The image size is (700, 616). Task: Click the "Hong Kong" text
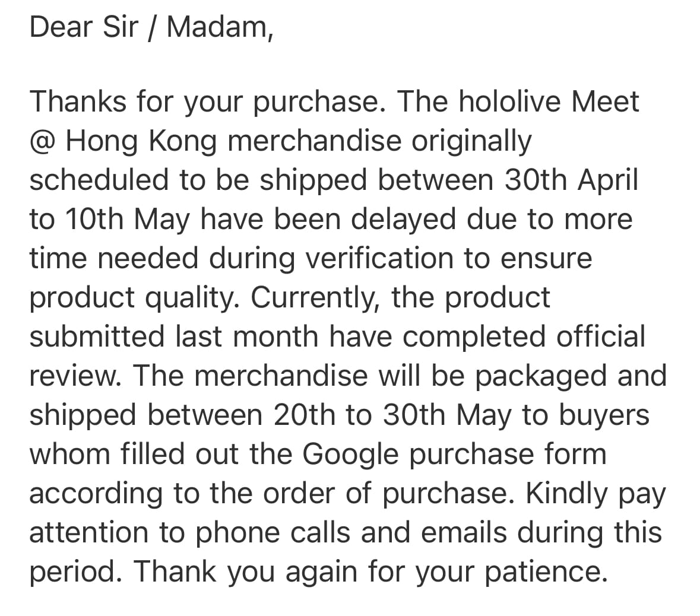[x=141, y=142]
